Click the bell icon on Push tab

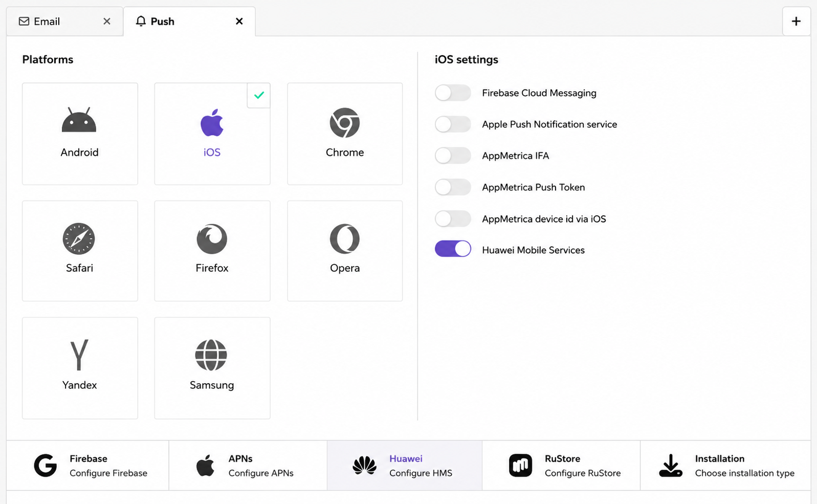click(x=141, y=21)
